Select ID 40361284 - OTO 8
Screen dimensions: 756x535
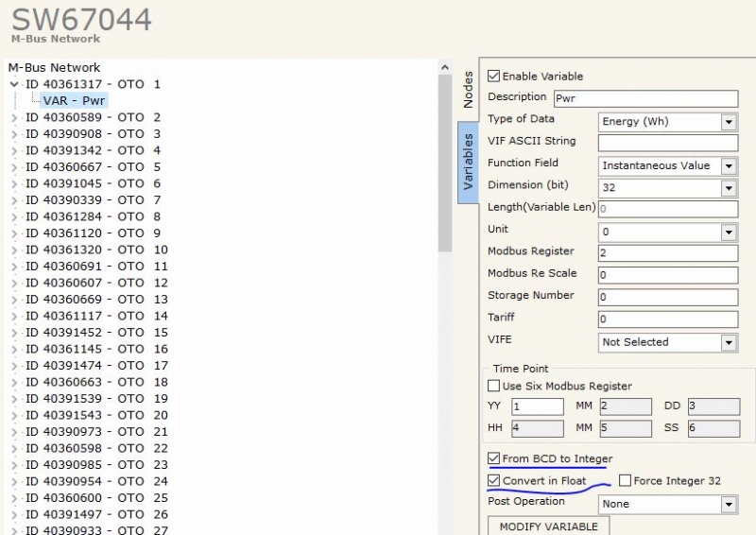click(93, 216)
